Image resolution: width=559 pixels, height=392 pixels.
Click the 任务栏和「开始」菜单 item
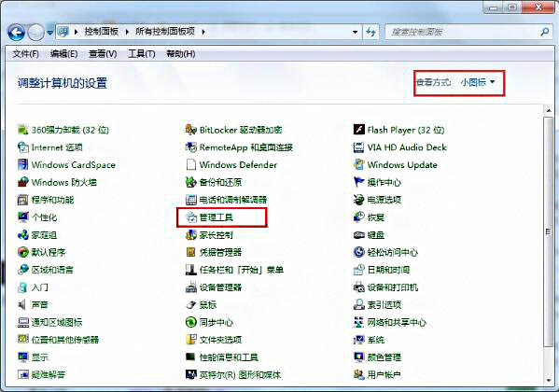pyautogui.click(x=234, y=270)
